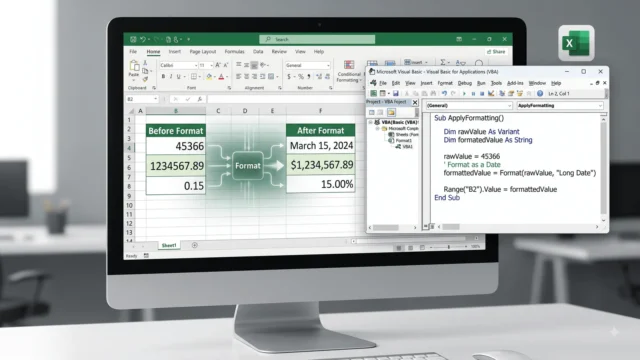640x360 pixels.
Task: Click the Paste icon in Clipboard group
Action: tap(134, 65)
